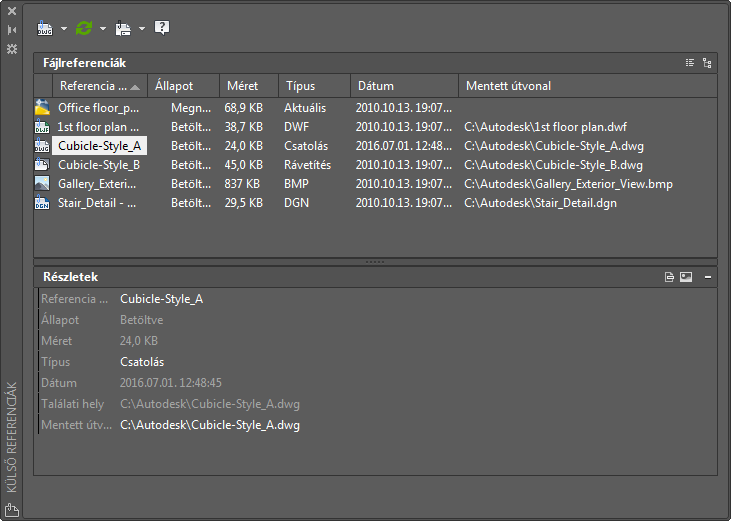
Task: Open Help with the question mark icon
Action: point(162,28)
